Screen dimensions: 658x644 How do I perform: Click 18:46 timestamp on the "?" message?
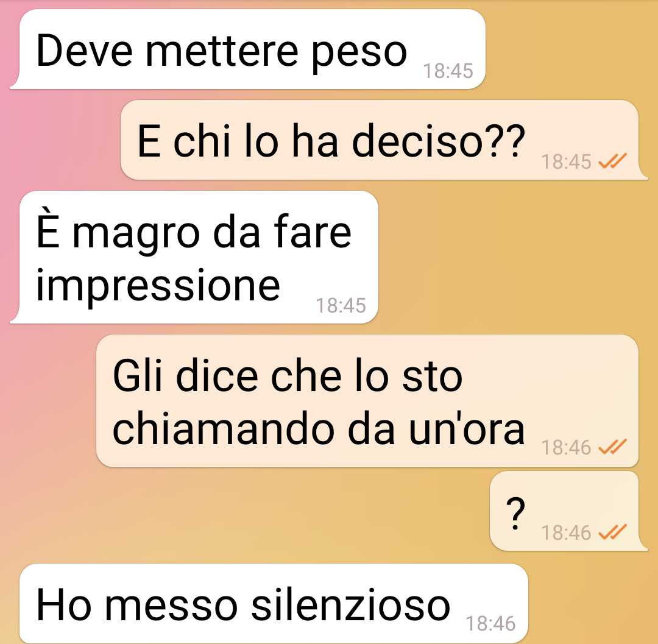click(566, 533)
